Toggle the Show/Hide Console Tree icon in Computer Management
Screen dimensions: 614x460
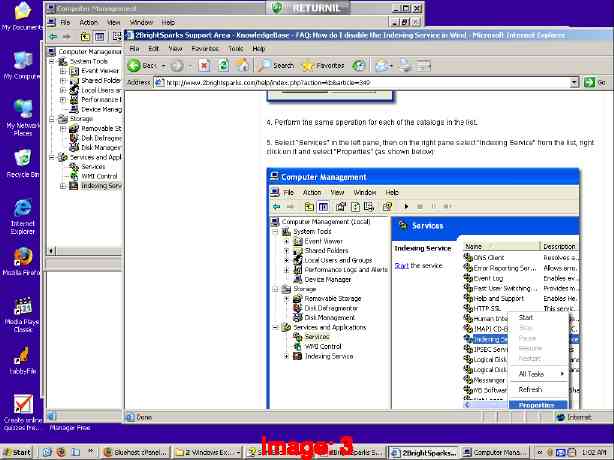coord(99,37)
